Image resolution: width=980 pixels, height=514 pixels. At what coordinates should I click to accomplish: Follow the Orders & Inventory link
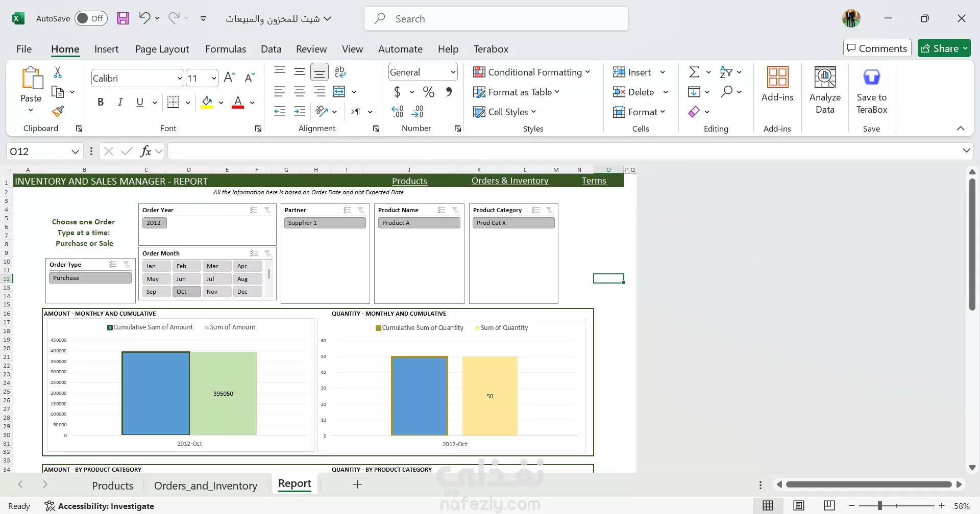(510, 181)
